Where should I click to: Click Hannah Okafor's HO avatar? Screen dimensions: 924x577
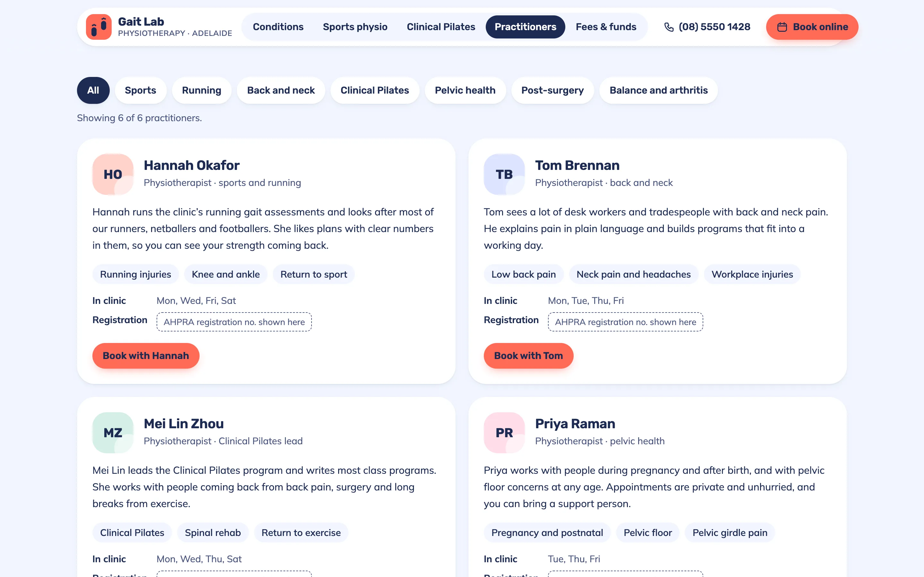click(113, 174)
